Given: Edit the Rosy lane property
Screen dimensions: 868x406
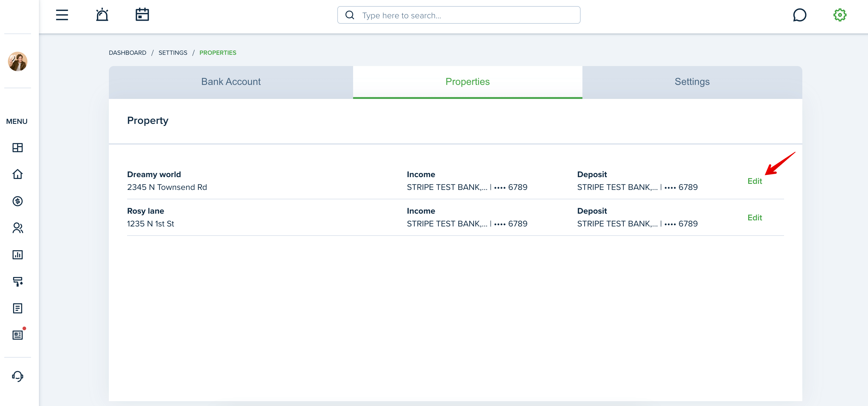Looking at the screenshot, I should click(755, 218).
